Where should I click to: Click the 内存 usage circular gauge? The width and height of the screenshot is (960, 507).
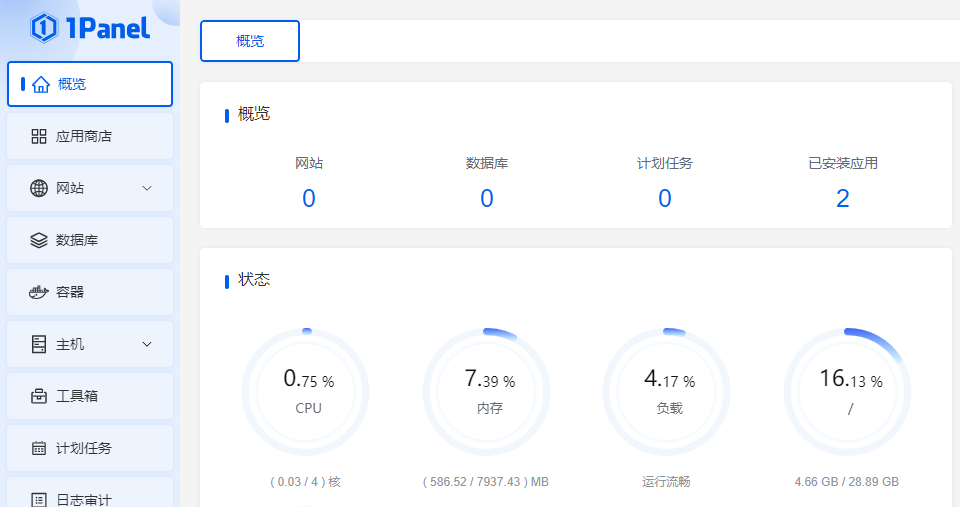tap(487, 391)
